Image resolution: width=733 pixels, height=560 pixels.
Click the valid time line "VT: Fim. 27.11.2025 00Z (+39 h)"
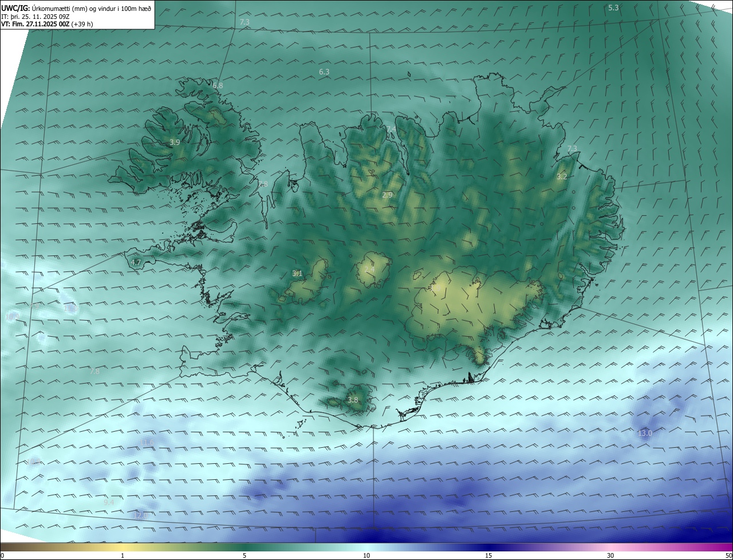[47, 24]
